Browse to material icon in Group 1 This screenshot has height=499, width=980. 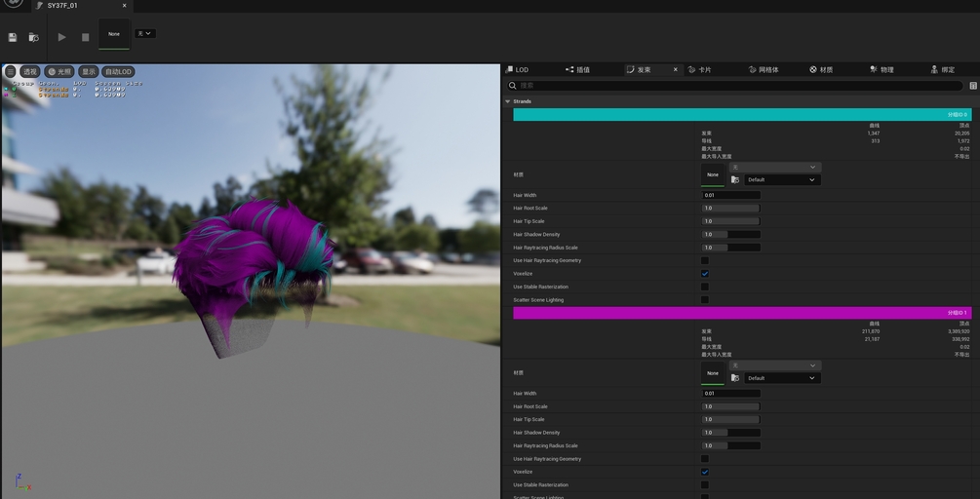(x=735, y=378)
